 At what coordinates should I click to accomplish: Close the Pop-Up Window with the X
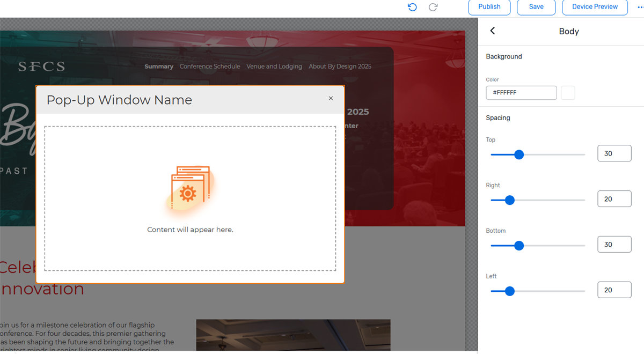331,98
